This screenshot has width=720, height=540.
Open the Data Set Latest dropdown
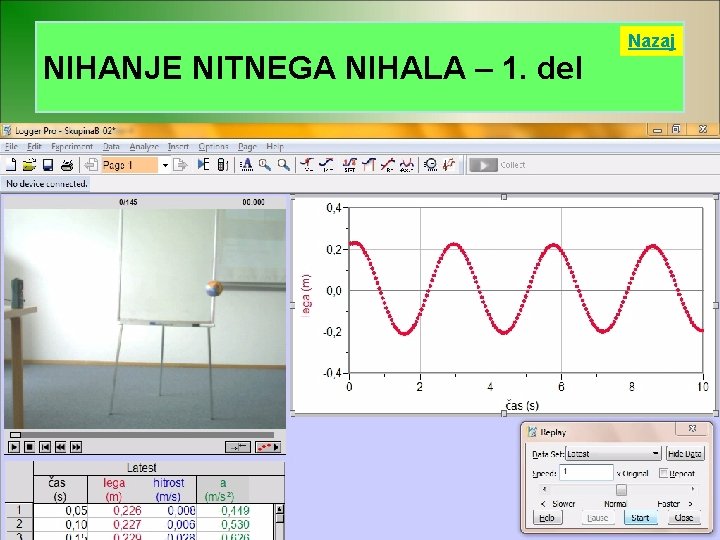(x=613, y=454)
